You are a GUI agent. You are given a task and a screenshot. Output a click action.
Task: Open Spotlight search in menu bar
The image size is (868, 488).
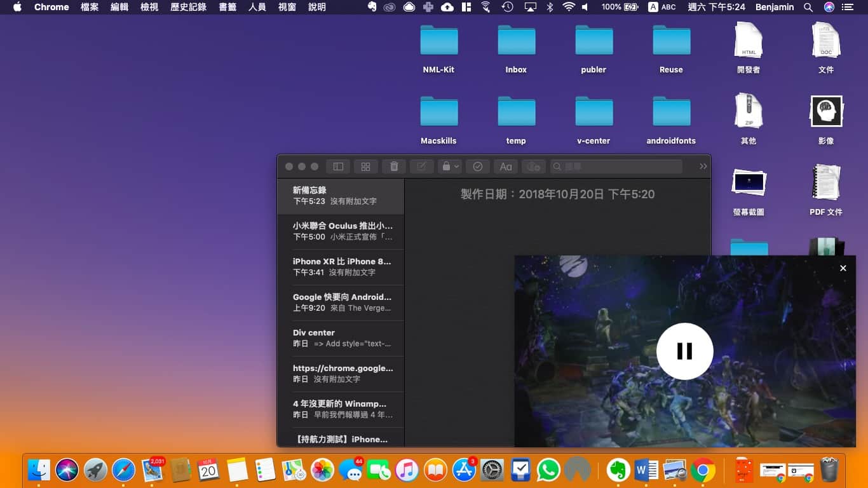point(808,7)
